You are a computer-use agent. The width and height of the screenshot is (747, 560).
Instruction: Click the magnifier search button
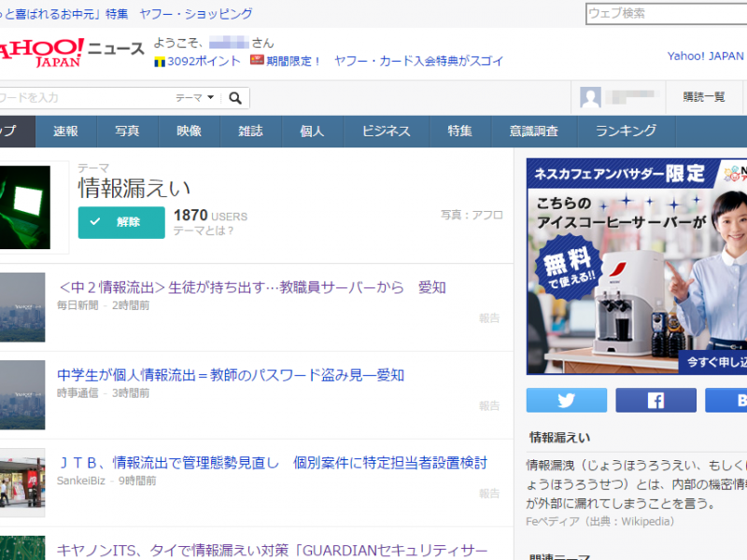click(x=235, y=98)
